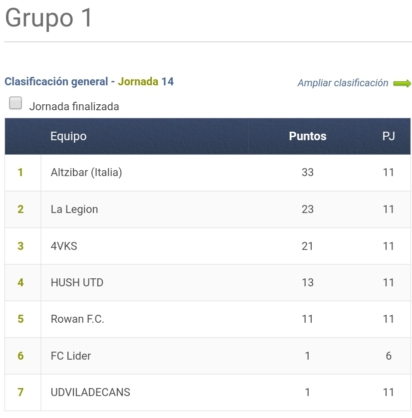Open the 4VKS team entry
The height and width of the screenshot is (418, 412).
[64, 246]
